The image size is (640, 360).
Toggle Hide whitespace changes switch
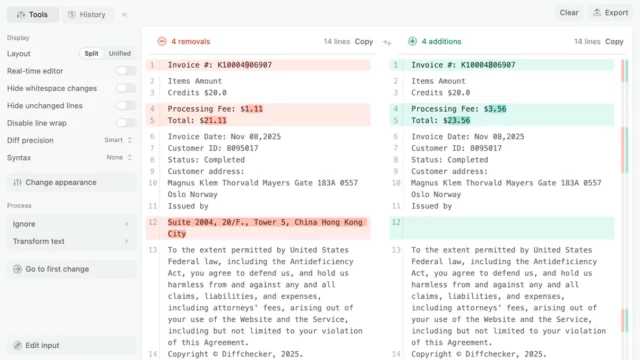126,88
